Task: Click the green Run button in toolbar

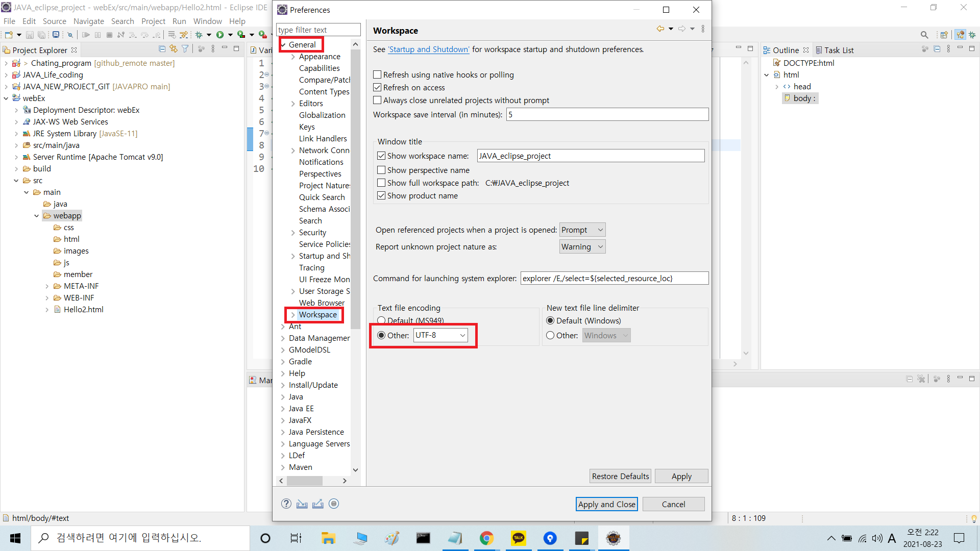Action: (220, 35)
